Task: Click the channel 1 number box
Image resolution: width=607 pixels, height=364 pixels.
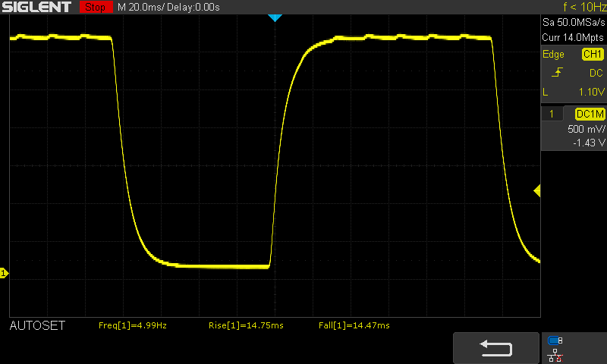Action: 552,114
